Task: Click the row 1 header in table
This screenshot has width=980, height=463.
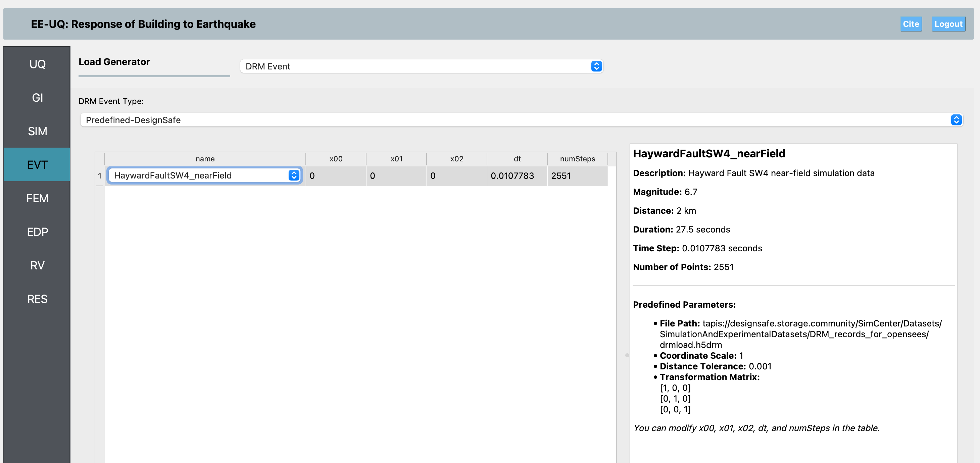Action: coord(100,176)
